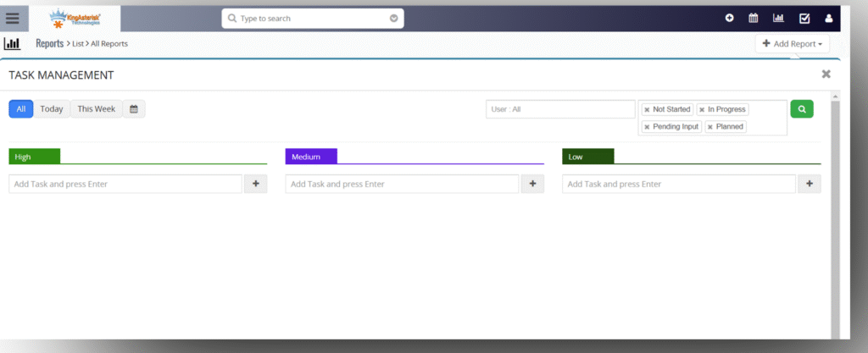The width and height of the screenshot is (868, 353).
Task: Click the High priority column header
Action: coord(34,157)
